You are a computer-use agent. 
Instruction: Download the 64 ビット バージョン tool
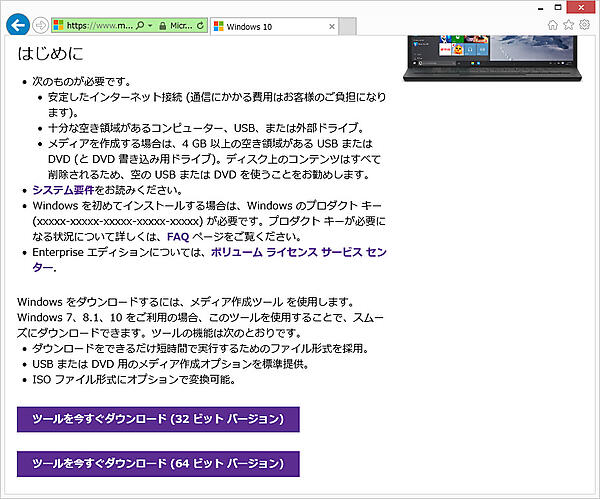(158, 464)
